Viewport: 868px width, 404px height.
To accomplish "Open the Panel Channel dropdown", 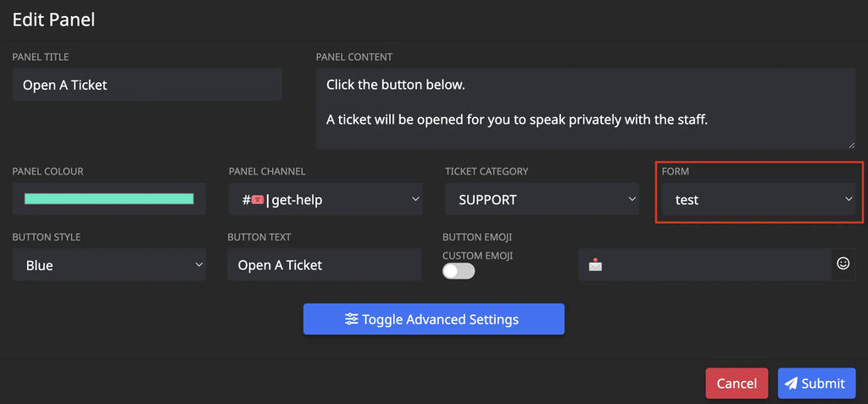I will 325,200.
